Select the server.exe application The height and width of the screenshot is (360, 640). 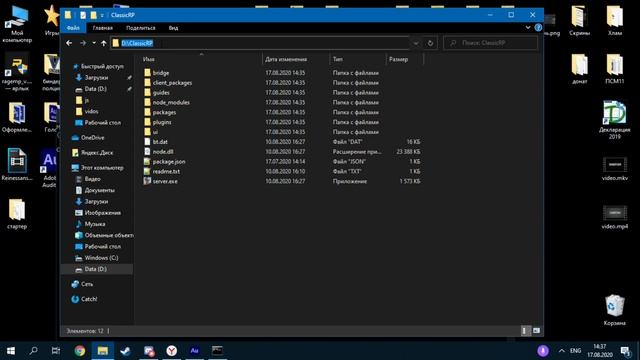pyautogui.click(x=165, y=181)
